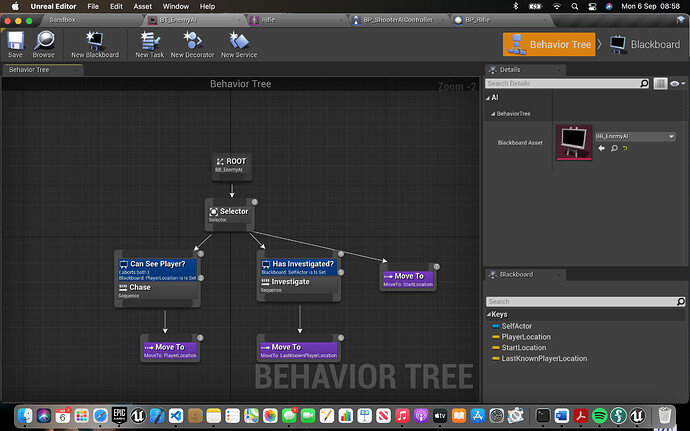Open the Sandbox tab
Viewport: 690px width, 431px height.
point(62,20)
